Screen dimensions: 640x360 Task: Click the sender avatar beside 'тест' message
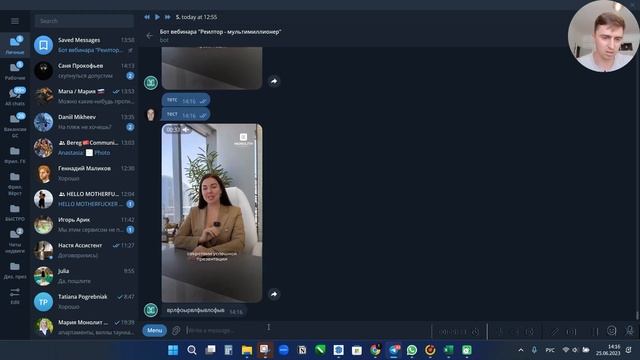tap(151, 115)
